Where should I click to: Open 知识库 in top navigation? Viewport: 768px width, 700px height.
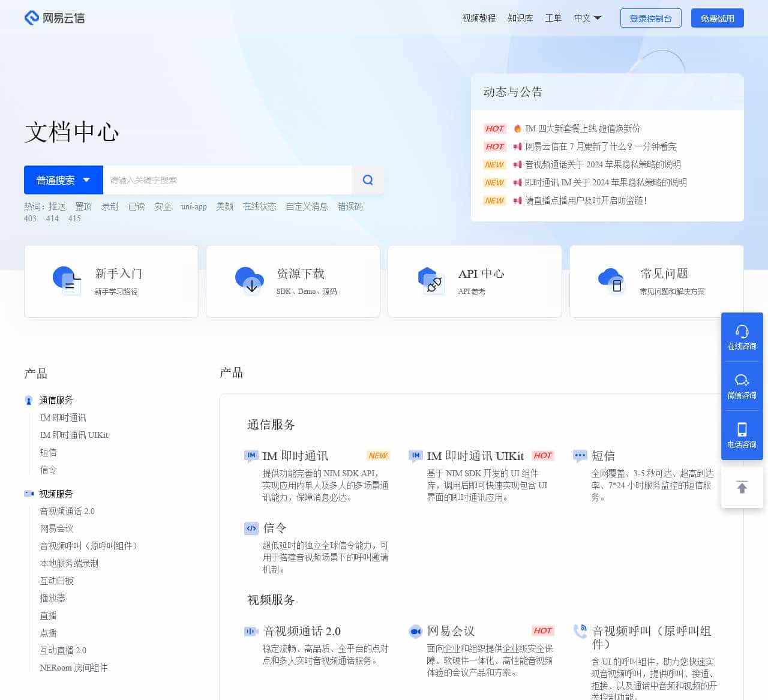[x=520, y=18]
